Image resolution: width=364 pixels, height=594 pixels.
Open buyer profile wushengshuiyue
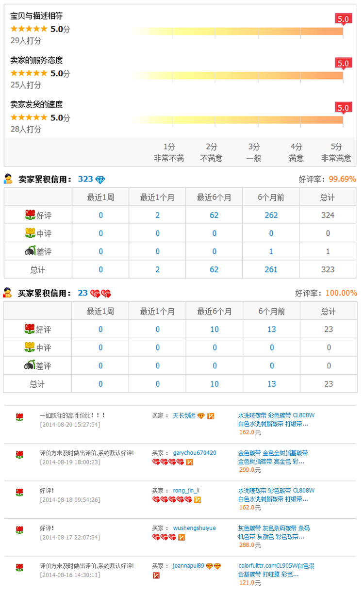[x=194, y=528]
